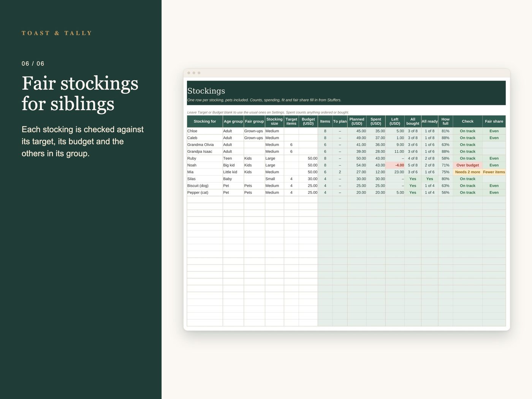Select the 'Biscuit (dog)' cell
The width and height of the screenshot is (532, 399).
click(x=205, y=186)
